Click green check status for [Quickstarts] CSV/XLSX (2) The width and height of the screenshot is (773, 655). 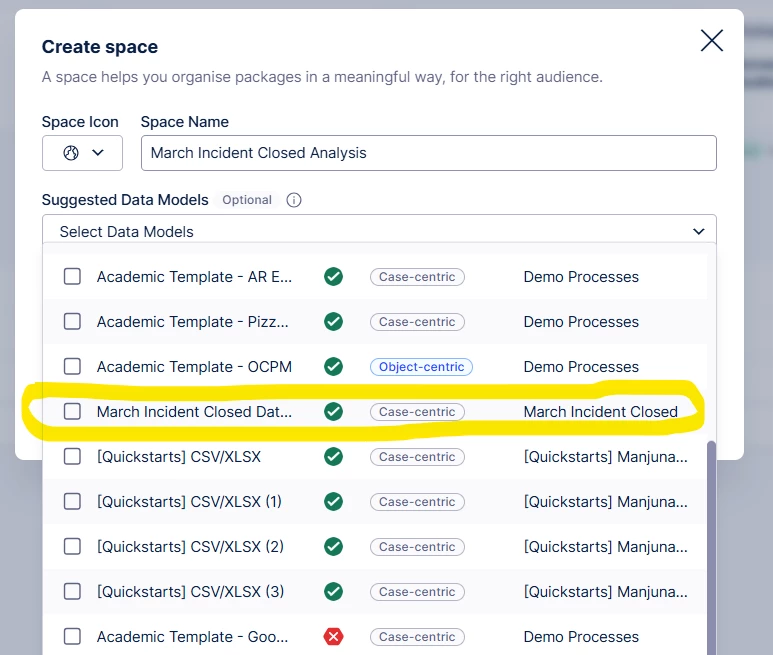coord(334,547)
